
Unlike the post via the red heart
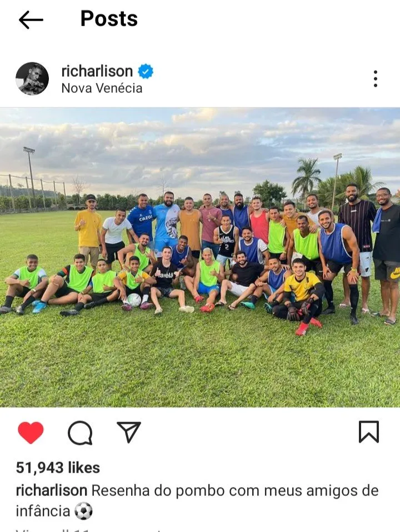point(31,433)
